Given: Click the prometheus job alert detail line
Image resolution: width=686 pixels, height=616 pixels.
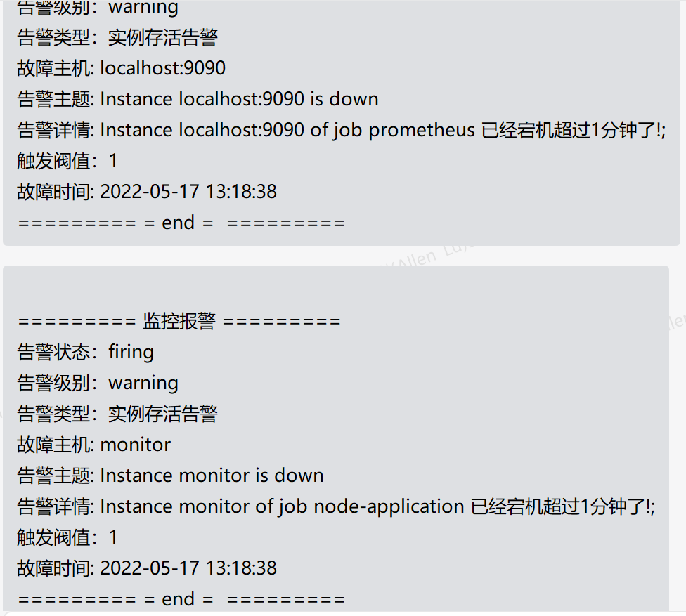Looking at the screenshot, I should click(x=342, y=130).
